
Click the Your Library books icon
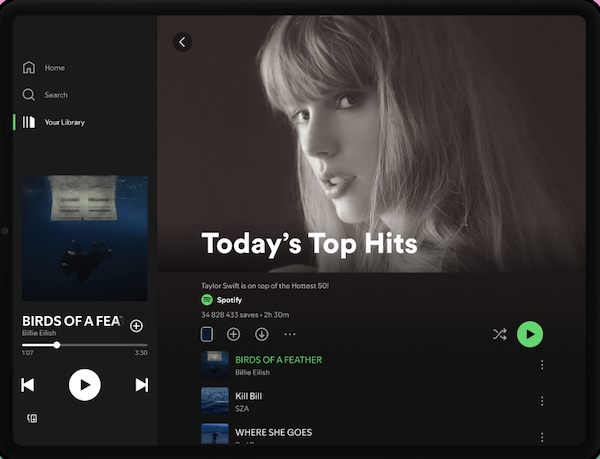pos(29,122)
